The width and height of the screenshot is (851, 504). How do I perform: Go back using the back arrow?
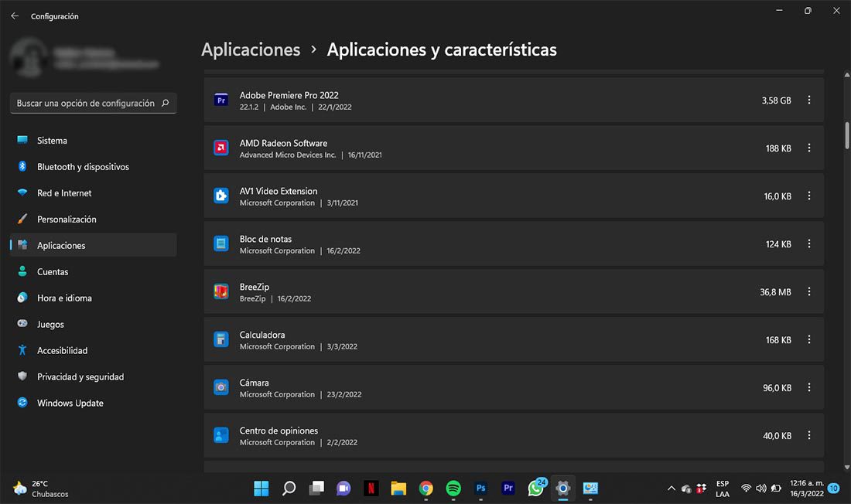[15, 16]
